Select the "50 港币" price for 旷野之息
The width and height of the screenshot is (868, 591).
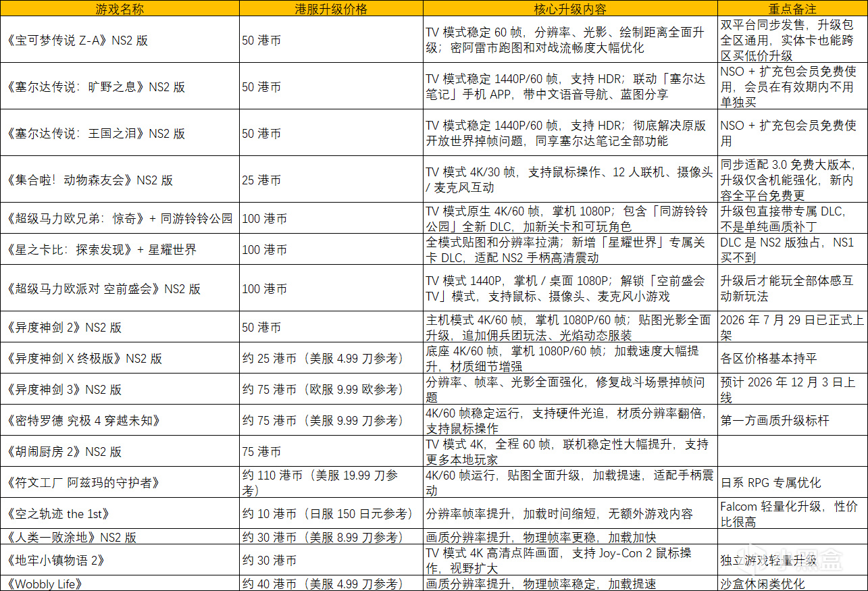pyautogui.click(x=332, y=86)
